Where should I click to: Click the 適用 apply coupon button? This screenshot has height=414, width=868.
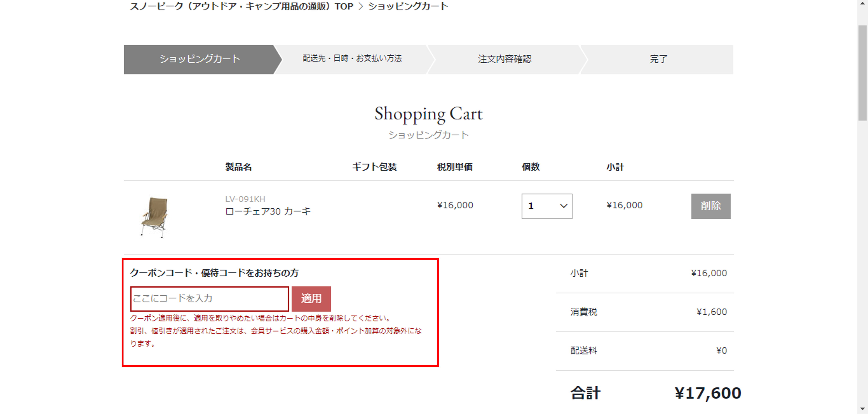[311, 299]
